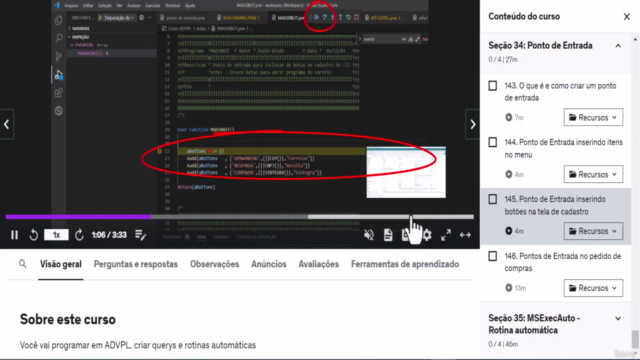The height and width of the screenshot is (360, 640).
Task: Open the Perguntas e respostas tab
Action: click(x=136, y=264)
